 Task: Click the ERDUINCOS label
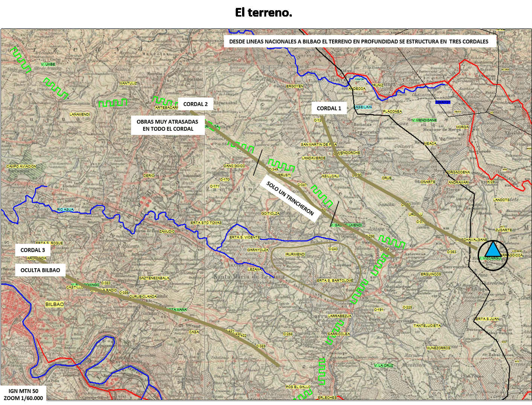point(431,274)
